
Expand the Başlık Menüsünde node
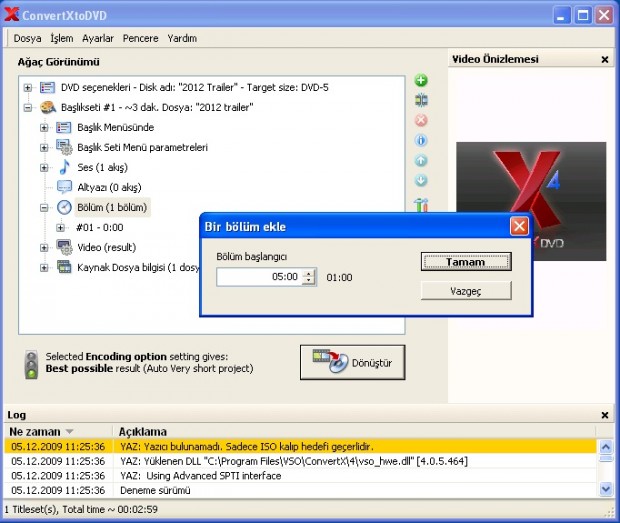coord(44,128)
